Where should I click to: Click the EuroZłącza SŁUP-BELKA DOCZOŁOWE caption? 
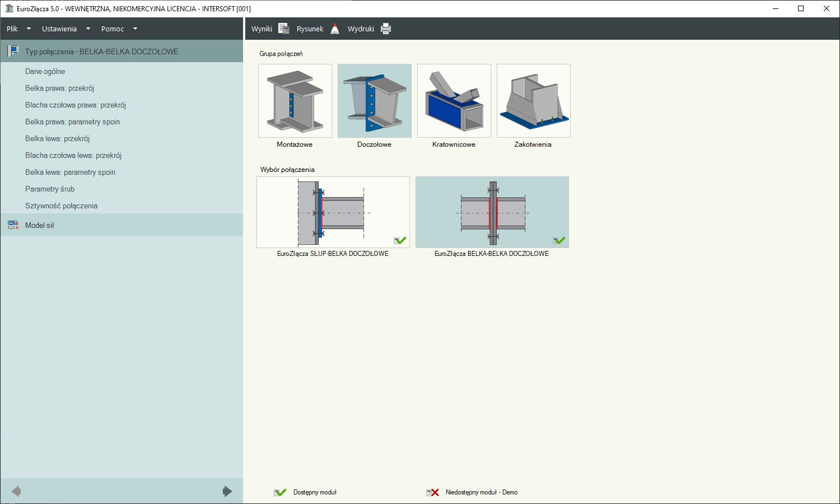click(333, 254)
